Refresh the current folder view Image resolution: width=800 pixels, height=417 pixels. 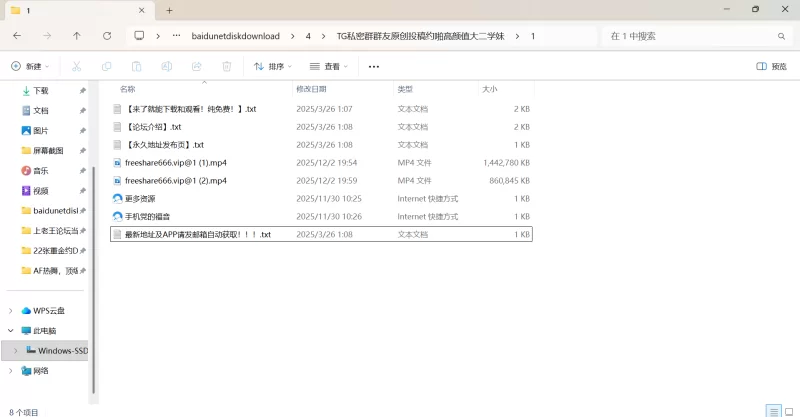tap(107, 36)
